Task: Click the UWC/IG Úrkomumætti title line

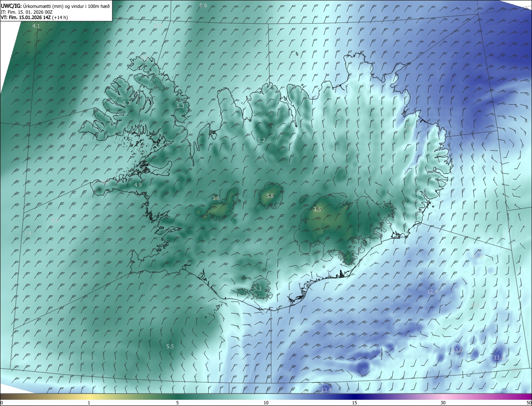Action: [x=55, y=5]
